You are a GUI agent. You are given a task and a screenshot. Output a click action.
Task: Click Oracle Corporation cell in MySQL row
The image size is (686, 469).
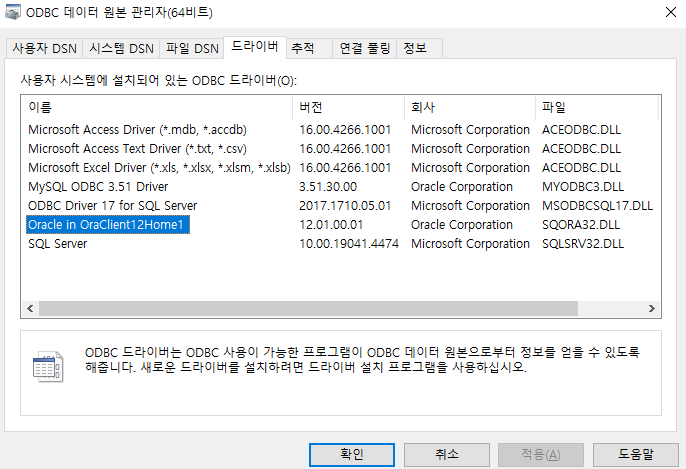tap(462, 187)
